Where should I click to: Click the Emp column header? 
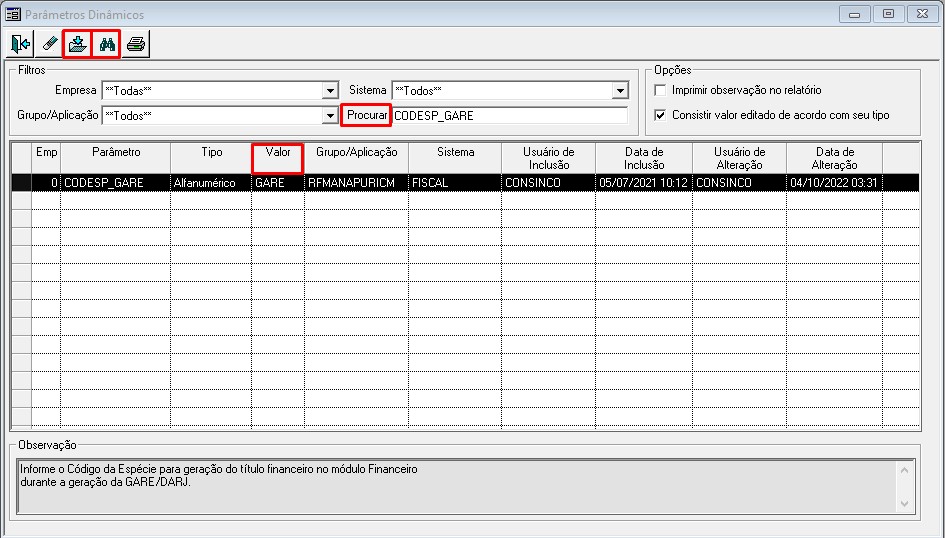pos(46,158)
